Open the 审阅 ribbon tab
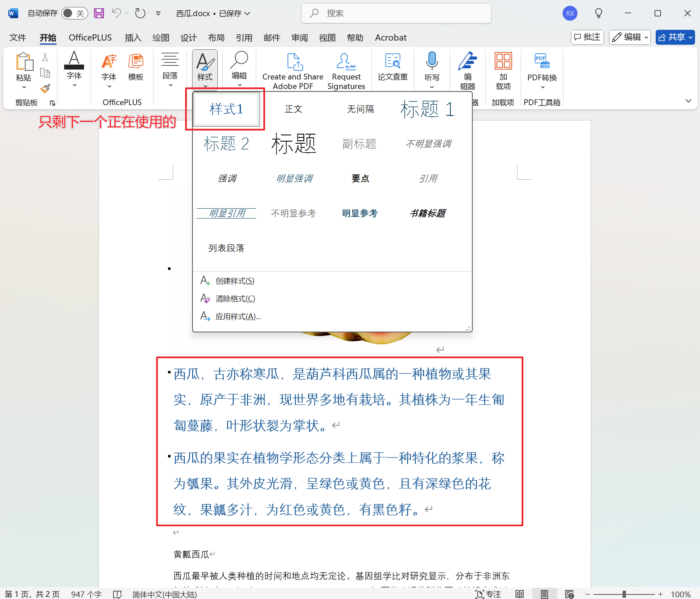700x599 pixels. click(299, 37)
